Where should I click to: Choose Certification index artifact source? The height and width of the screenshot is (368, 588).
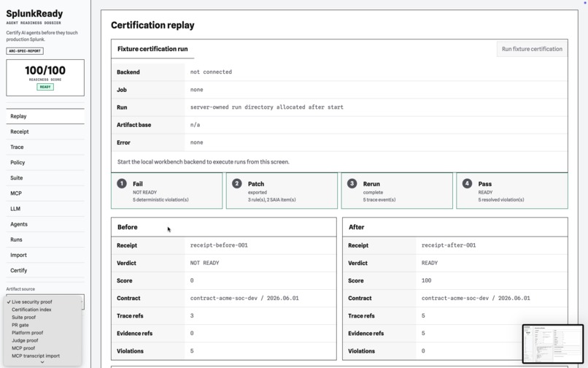(x=43, y=310)
